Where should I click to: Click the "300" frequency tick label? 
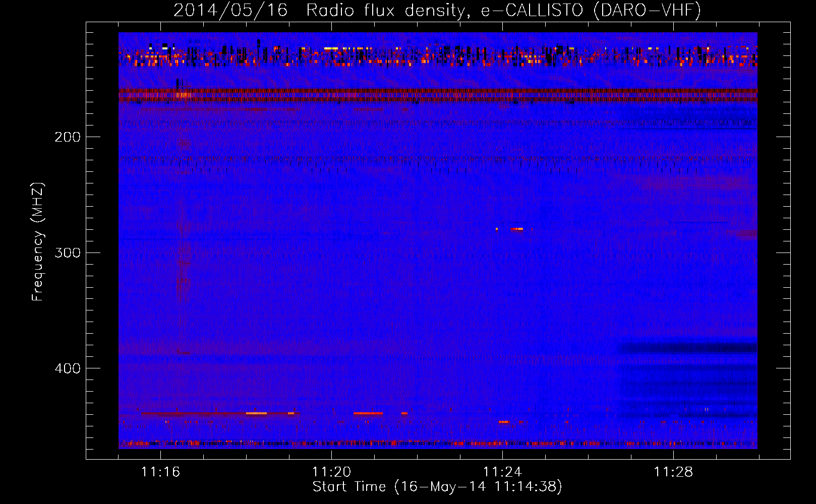pos(68,252)
